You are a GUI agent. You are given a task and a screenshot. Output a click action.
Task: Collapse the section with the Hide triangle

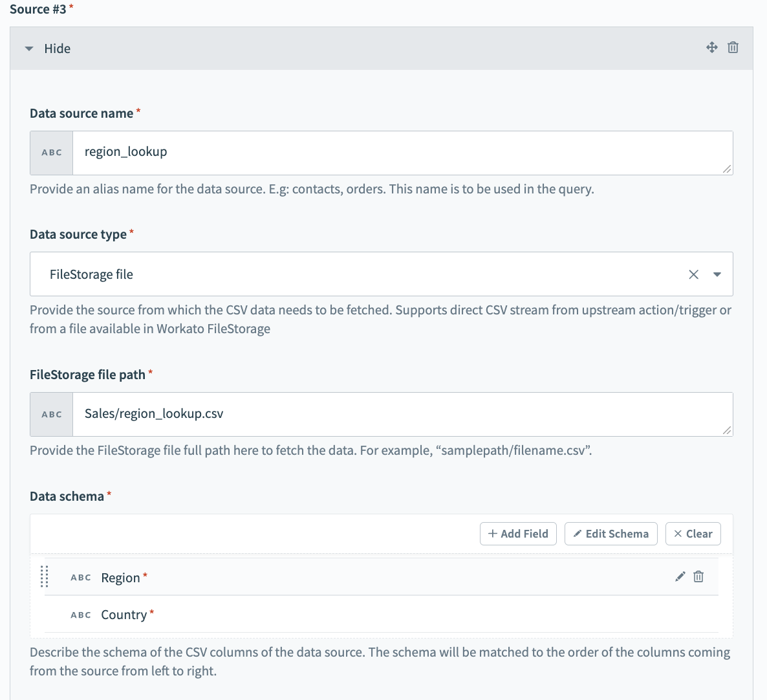(x=29, y=49)
